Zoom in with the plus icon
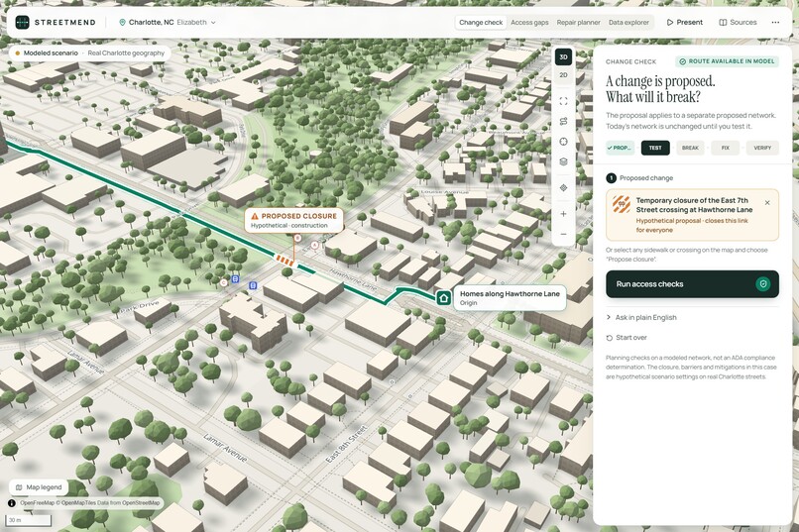 [x=563, y=214]
